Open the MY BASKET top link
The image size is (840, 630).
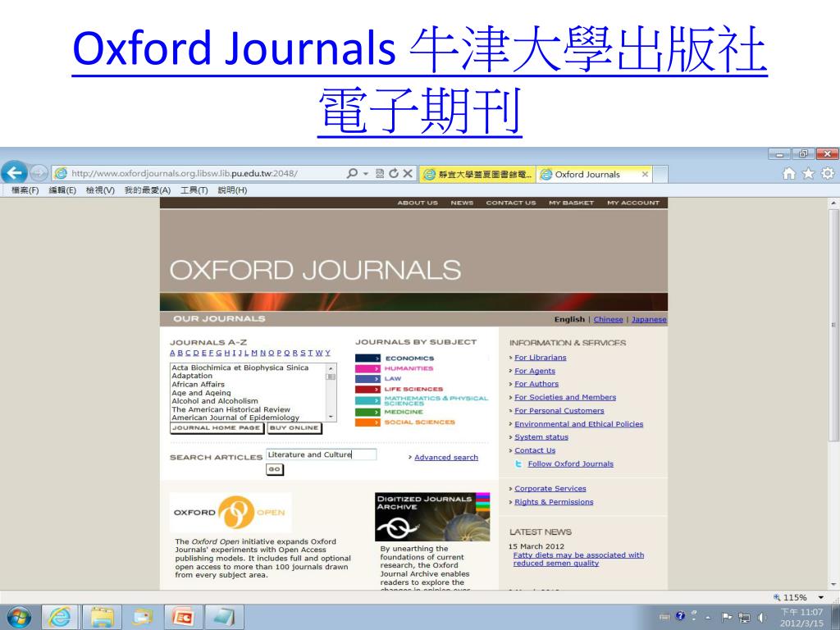(571, 203)
